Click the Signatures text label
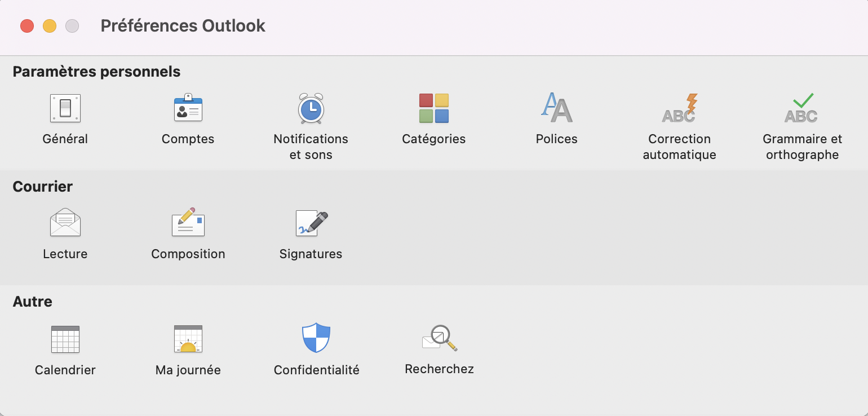 tap(311, 254)
